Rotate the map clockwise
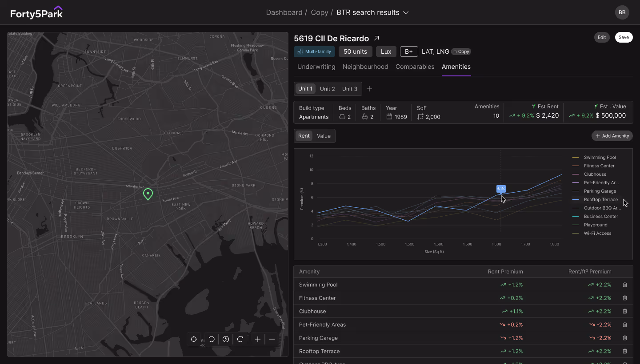640x364 pixels. 240,339
